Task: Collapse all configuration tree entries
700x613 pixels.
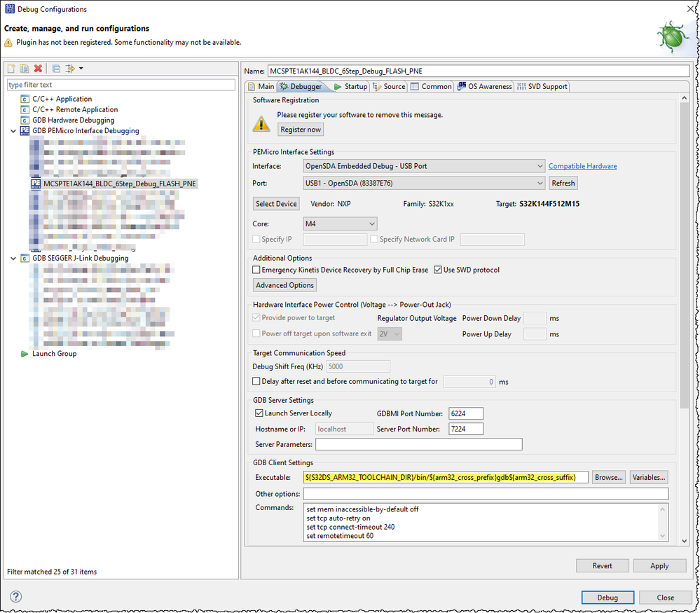Action: 56,68
